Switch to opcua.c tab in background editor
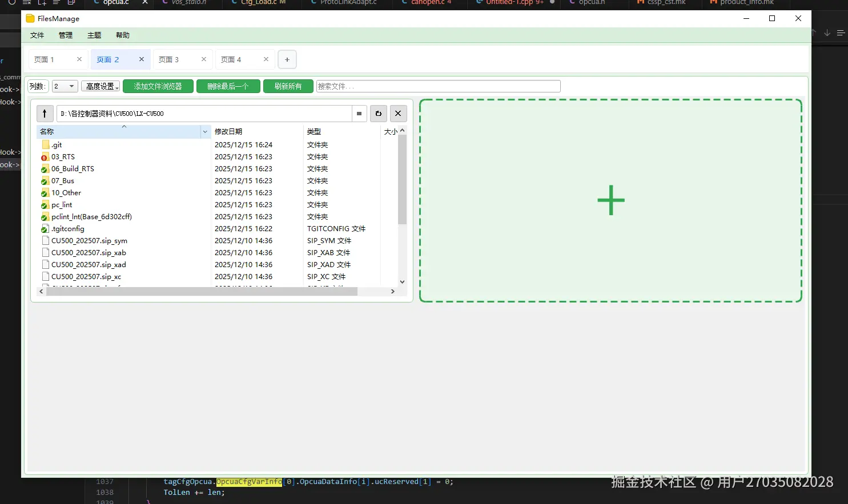 pos(116,3)
